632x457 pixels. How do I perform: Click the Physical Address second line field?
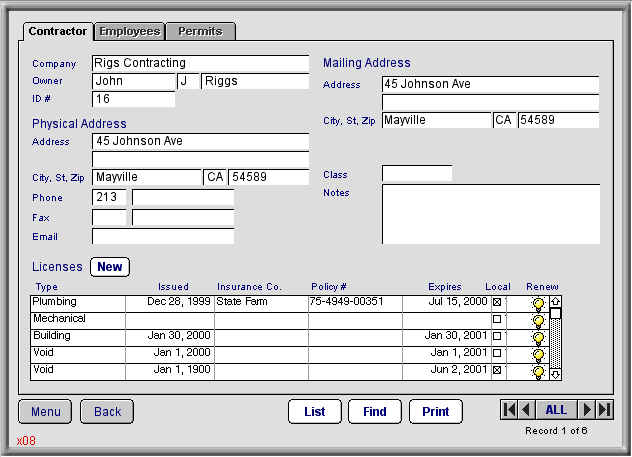200,159
